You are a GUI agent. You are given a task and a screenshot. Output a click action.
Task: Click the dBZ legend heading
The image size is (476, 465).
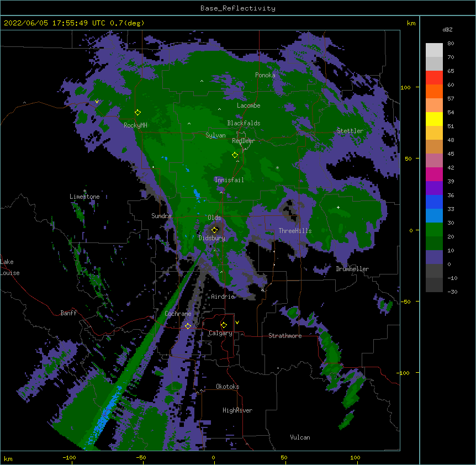coord(447,29)
